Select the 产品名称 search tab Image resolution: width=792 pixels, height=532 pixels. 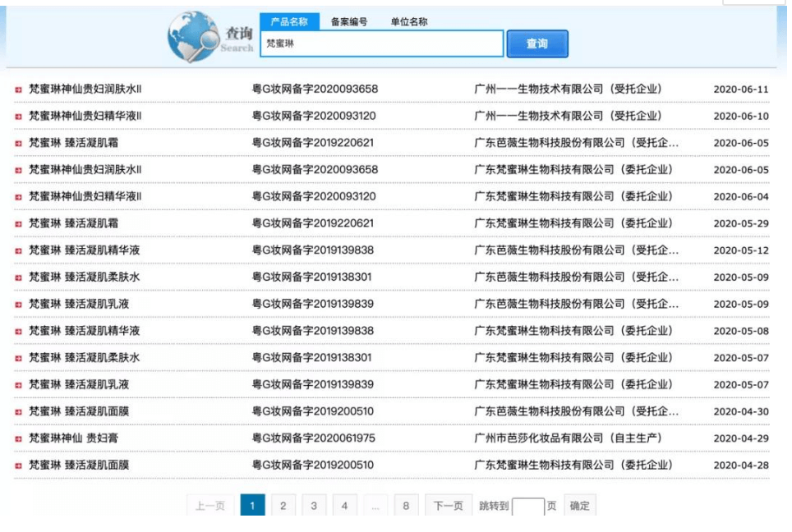coord(289,22)
